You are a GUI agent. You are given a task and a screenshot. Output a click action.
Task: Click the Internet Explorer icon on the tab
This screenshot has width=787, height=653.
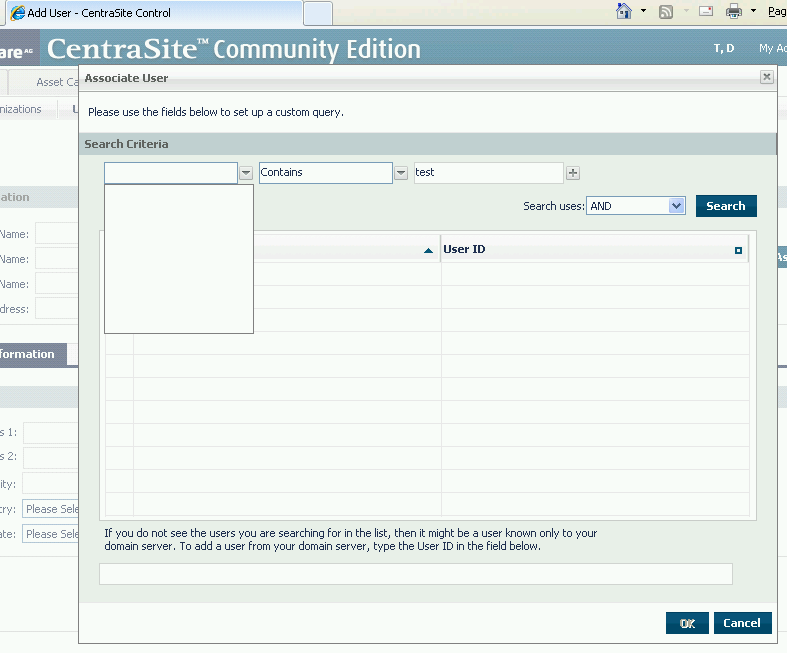[x=18, y=13]
